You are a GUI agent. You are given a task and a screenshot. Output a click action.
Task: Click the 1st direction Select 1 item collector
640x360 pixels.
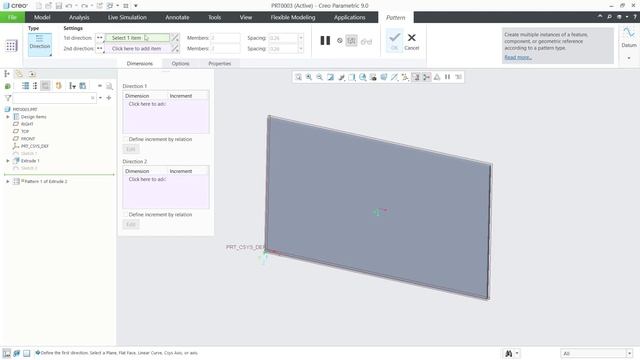pos(138,38)
